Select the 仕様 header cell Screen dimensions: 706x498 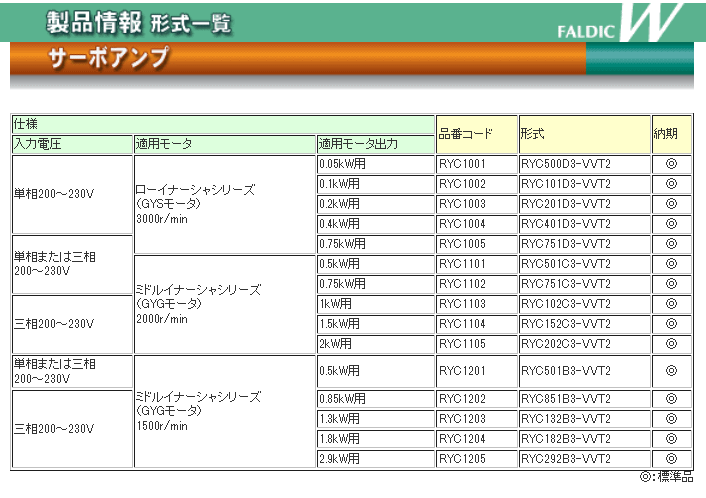(223, 124)
